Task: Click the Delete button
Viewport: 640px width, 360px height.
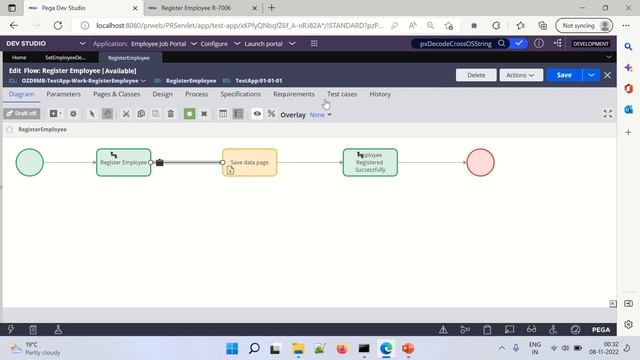Action: [476, 75]
